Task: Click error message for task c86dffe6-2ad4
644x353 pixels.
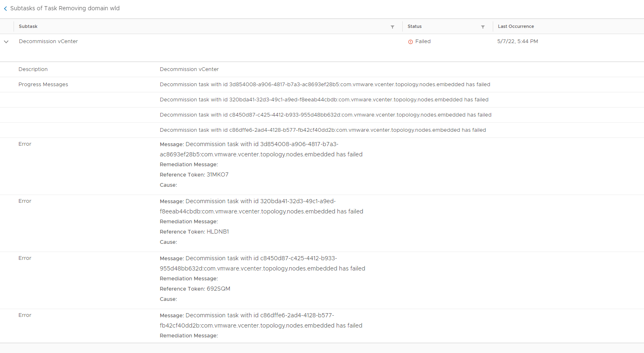Action: pos(261,321)
